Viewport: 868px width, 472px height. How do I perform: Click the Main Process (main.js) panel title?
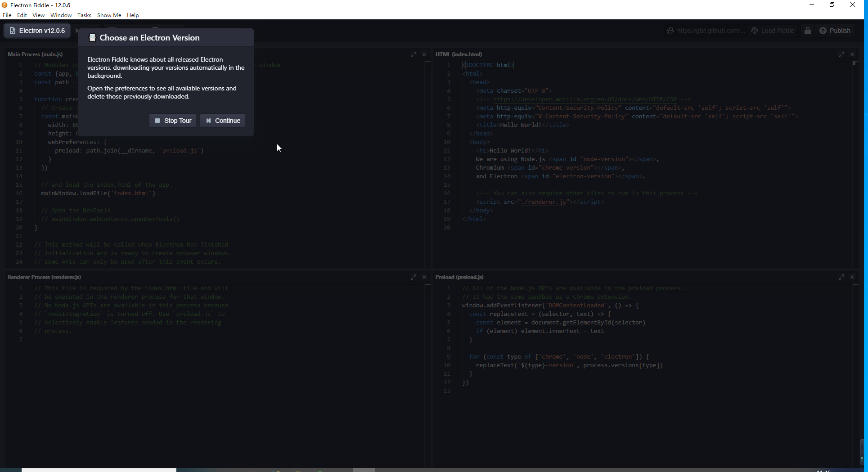click(35, 54)
